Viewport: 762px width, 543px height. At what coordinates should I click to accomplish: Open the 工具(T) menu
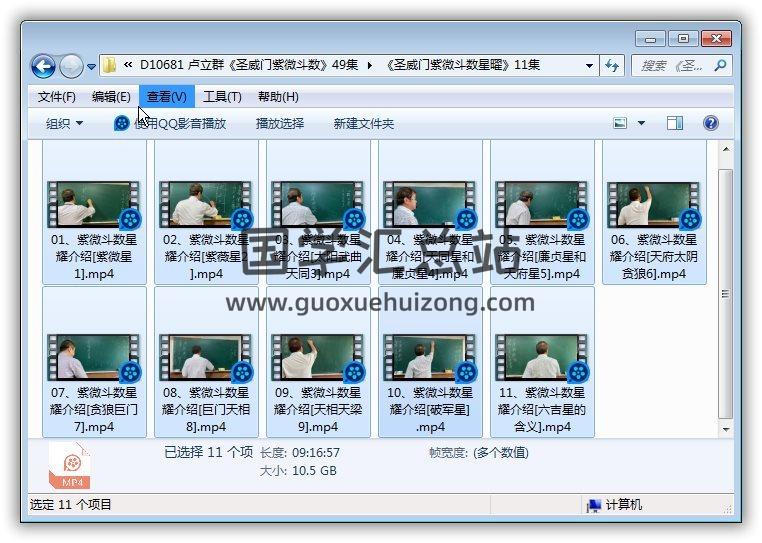pyautogui.click(x=221, y=97)
